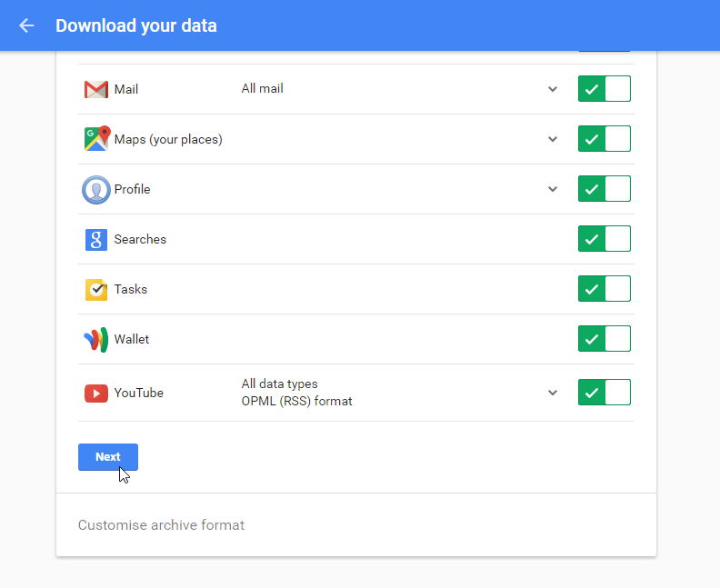Click the Google Maps icon

97,139
